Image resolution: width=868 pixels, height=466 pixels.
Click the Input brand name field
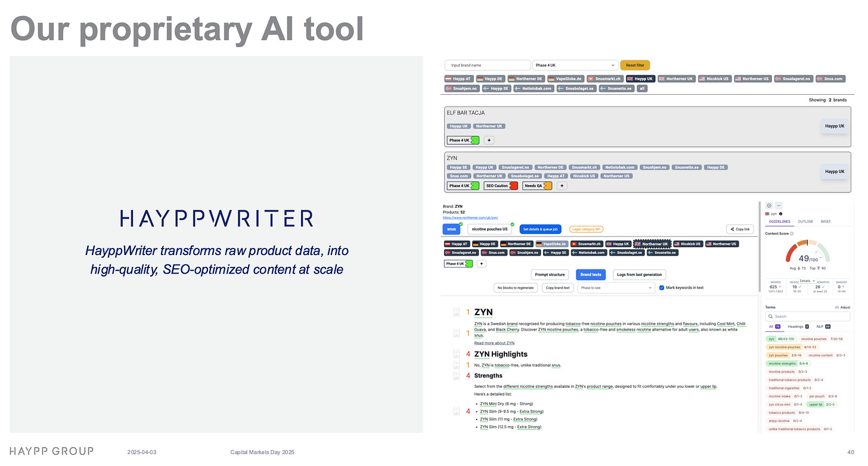point(488,65)
